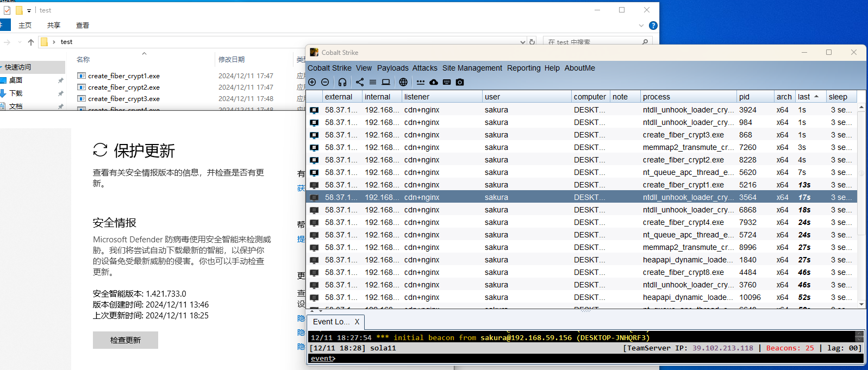Switch to the Pivot Graph view icon
The width and height of the screenshot is (868, 370).
click(360, 82)
